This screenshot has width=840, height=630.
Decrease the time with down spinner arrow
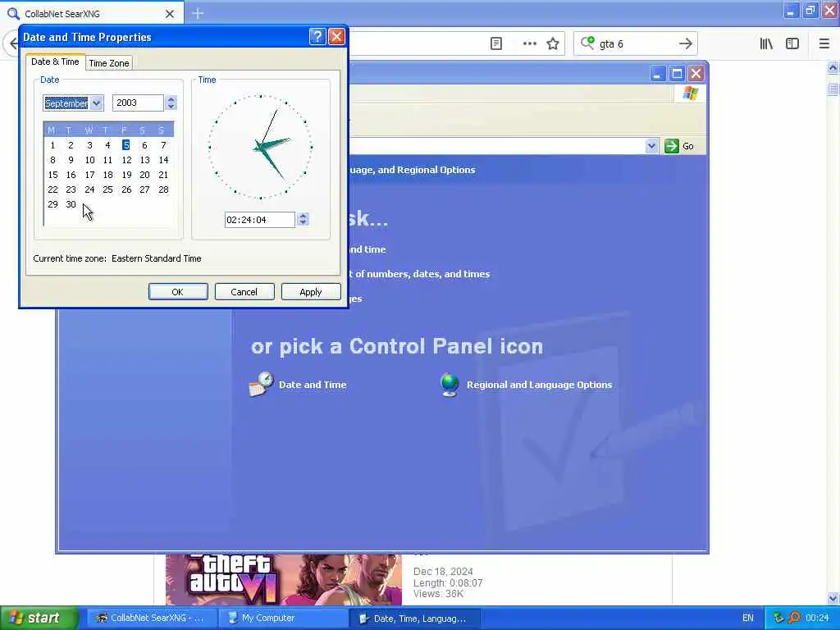(304, 223)
